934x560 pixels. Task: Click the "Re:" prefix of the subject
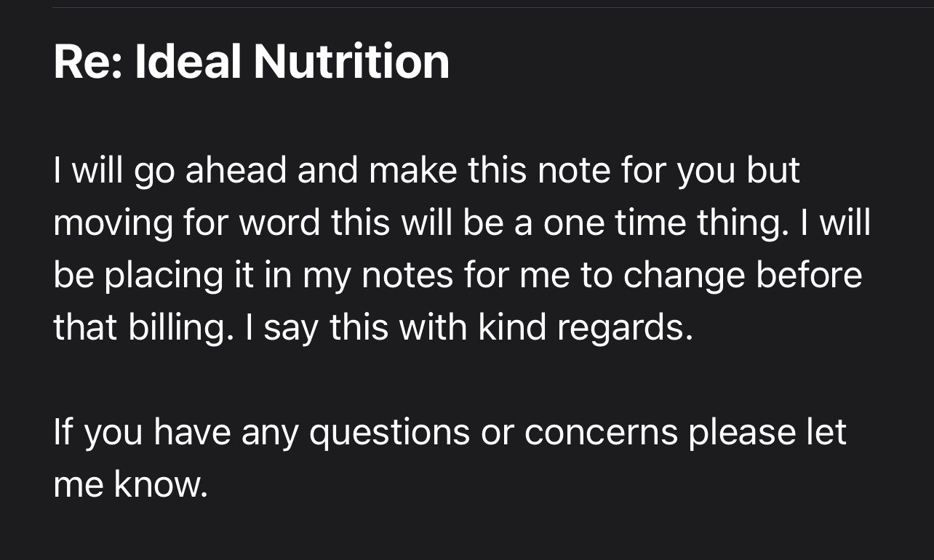tap(88, 62)
